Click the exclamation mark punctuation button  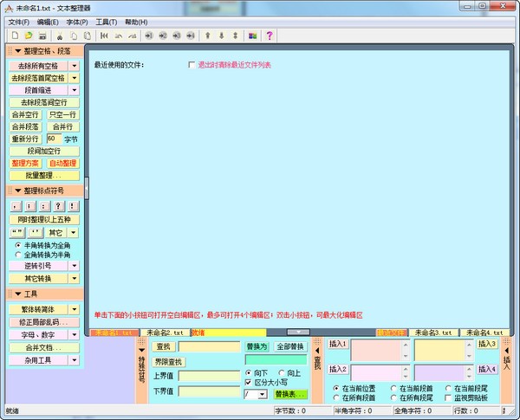(74, 206)
